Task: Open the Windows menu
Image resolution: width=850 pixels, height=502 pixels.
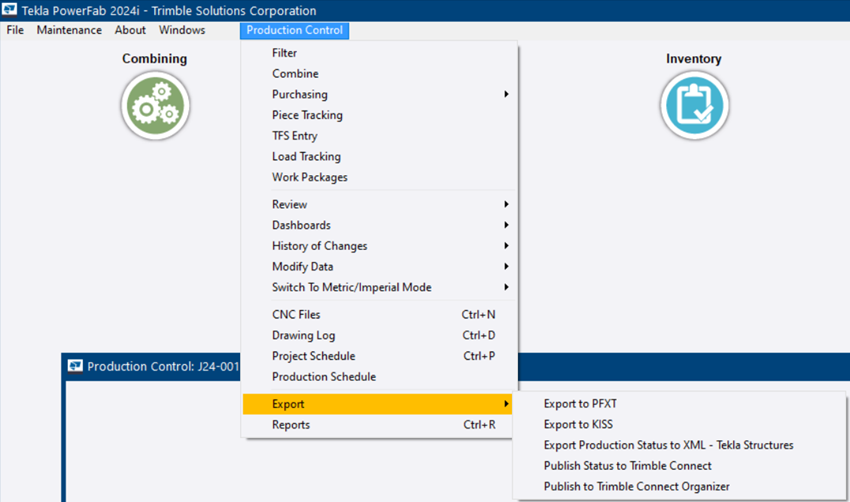Action: tap(182, 30)
